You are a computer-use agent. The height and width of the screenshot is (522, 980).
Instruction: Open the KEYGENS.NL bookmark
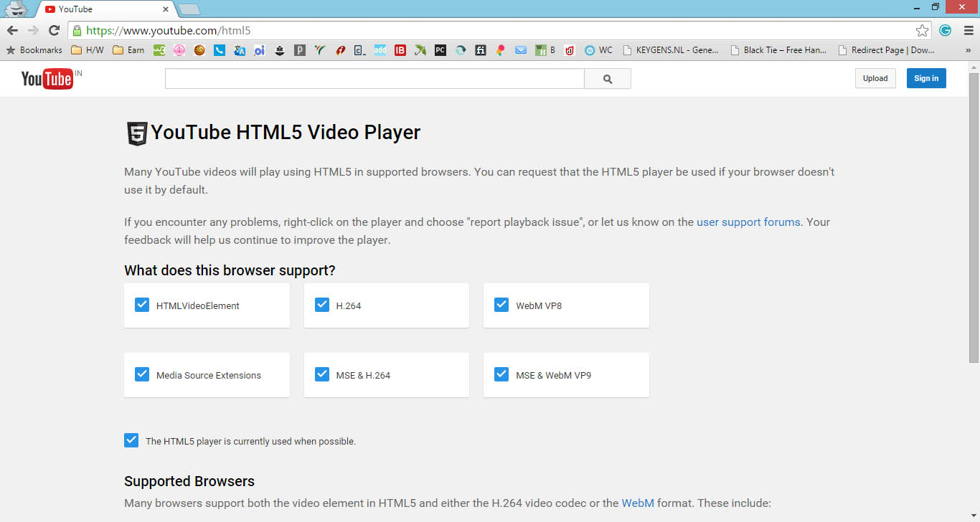point(670,50)
